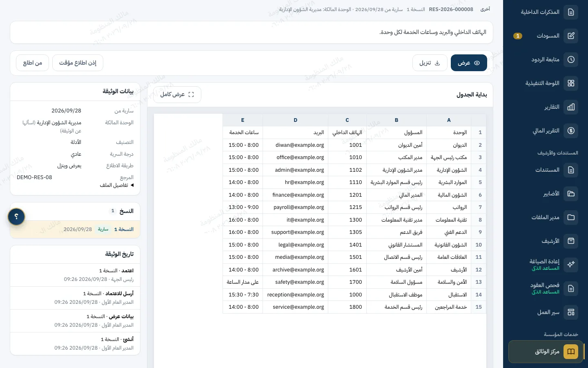Click cell reception@example.org
This screenshot has height=368, width=588.
click(296, 295)
